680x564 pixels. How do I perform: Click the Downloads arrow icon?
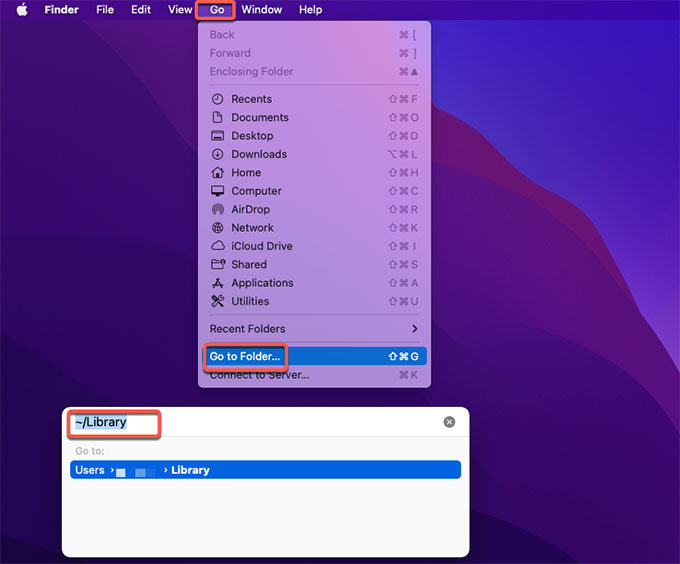tap(218, 154)
